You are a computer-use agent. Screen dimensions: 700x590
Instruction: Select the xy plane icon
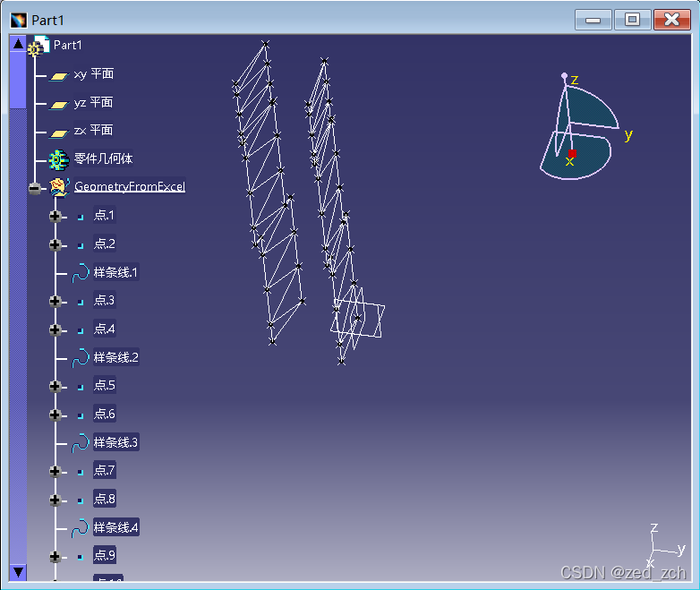[59, 76]
